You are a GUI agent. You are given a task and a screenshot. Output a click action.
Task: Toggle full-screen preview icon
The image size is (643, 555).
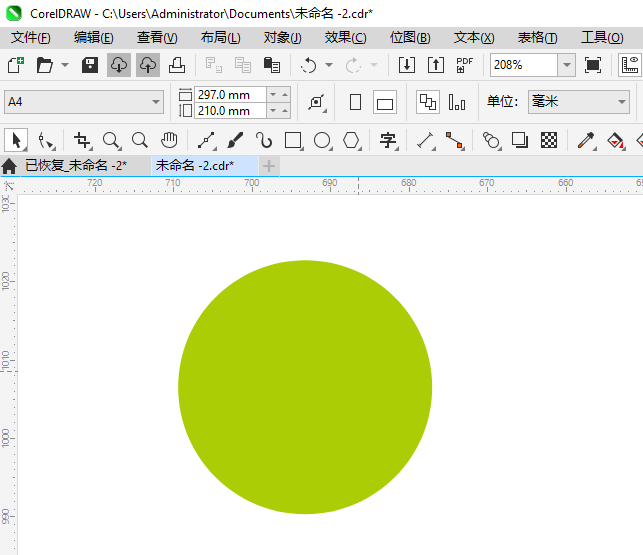[x=593, y=65]
